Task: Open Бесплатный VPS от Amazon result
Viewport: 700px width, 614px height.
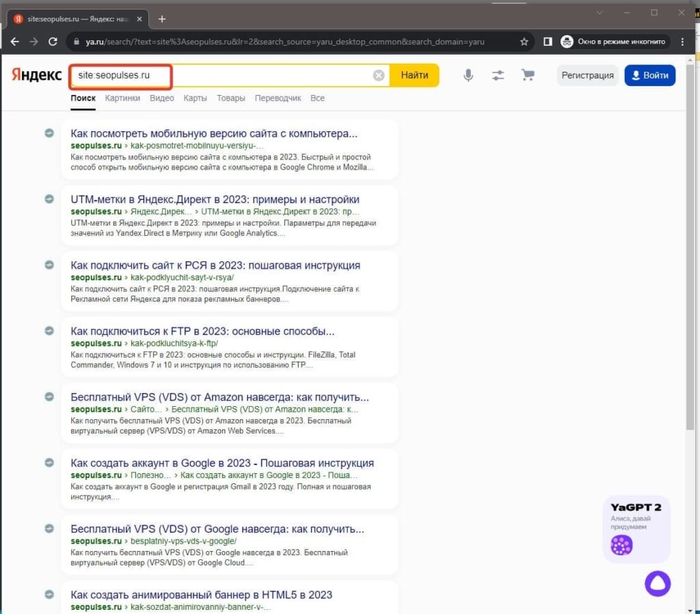Action: (219, 397)
